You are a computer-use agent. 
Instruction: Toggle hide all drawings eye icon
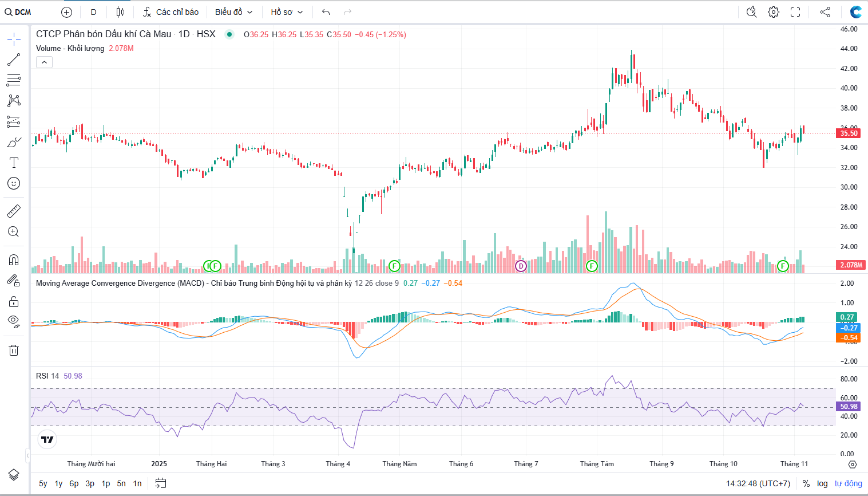[x=14, y=321]
